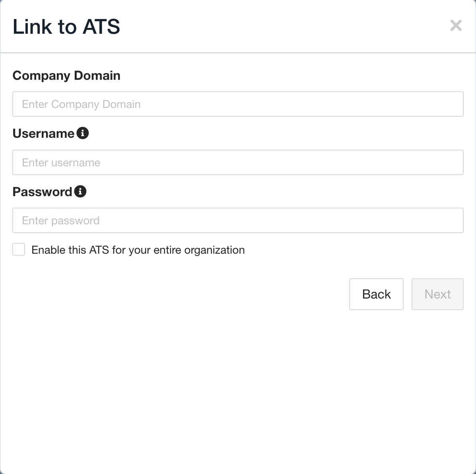Click the Next button
The width and height of the screenshot is (476, 474).
(437, 294)
